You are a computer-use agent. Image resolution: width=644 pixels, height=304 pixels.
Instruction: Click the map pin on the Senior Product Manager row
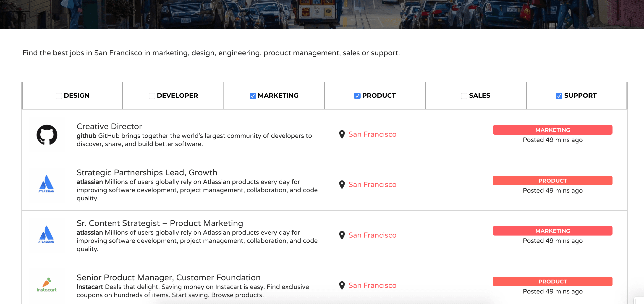click(x=342, y=286)
